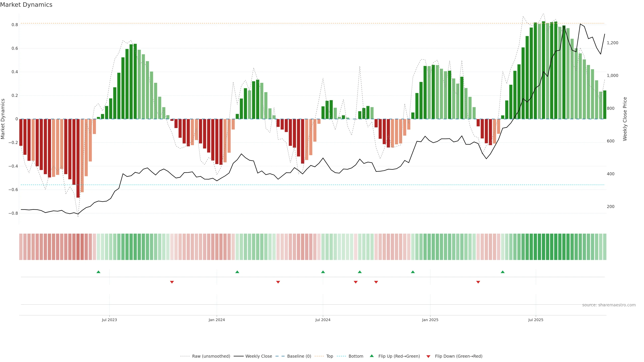Click the green Flip Up triangle in legend
The width and height of the screenshot is (644, 362).
coord(371,356)
